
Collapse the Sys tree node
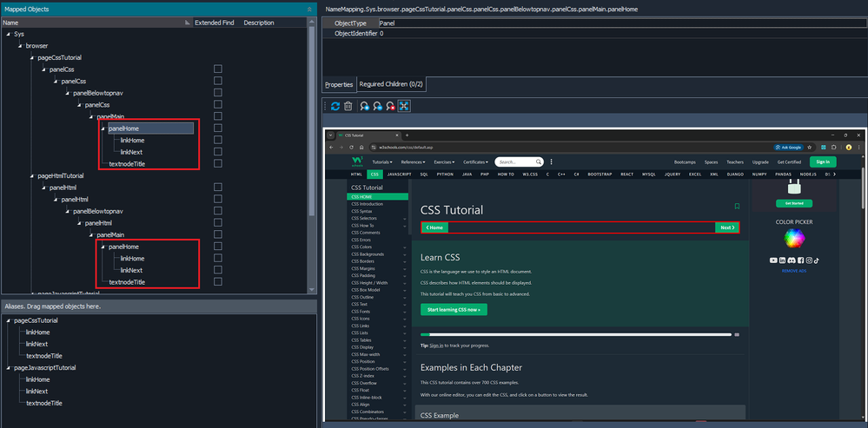pyautogui.click(x=8, y=34)
